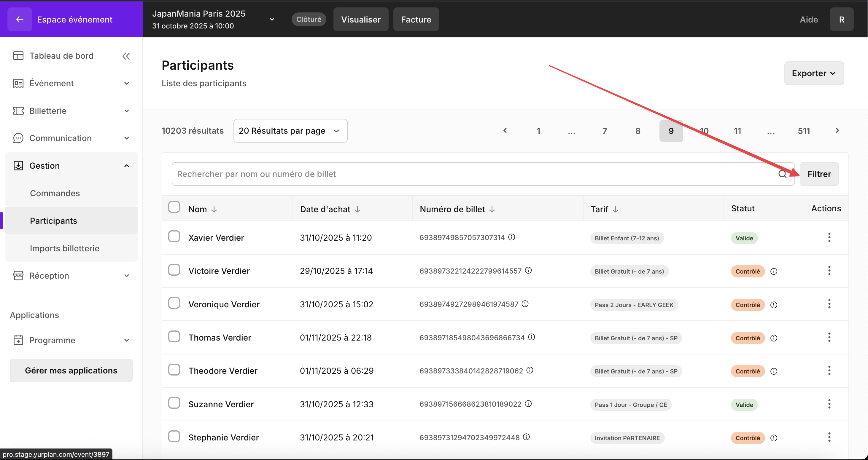Tick the select-all checkbox in header
Image resolution: width=868 pixels, height=460 pixels.
tap(174, 207)
